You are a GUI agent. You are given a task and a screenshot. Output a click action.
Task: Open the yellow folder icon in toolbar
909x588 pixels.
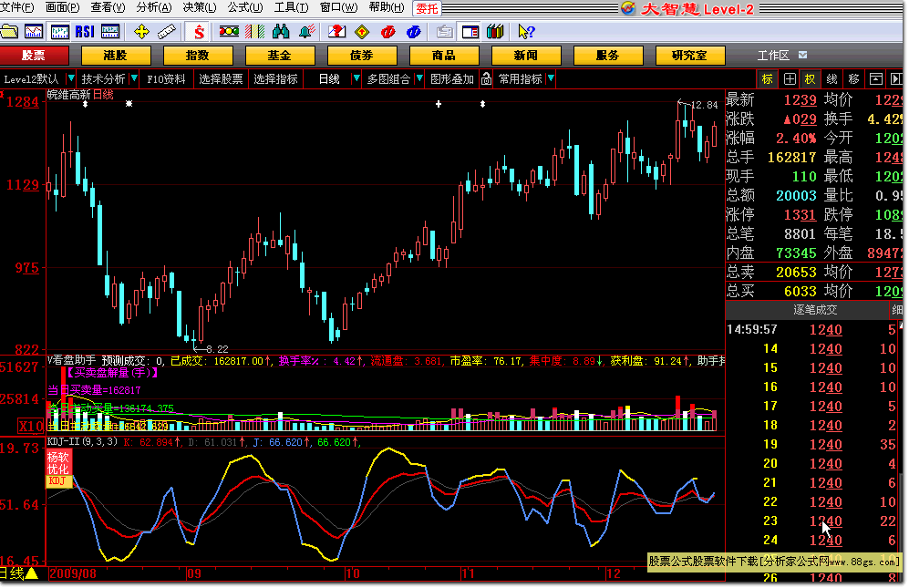click(9, 31)
